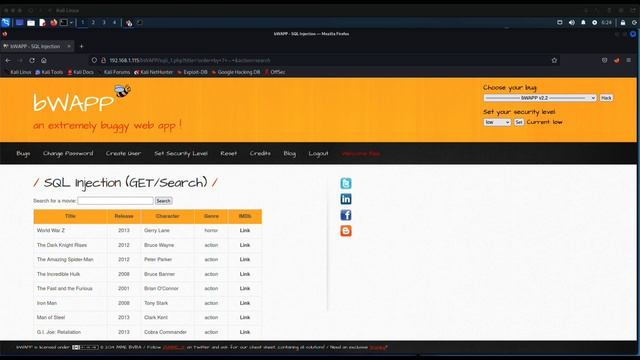Expand the Choose your bug dropdown
The height and width of the screenshot is (360, 640).
(540, 98)
